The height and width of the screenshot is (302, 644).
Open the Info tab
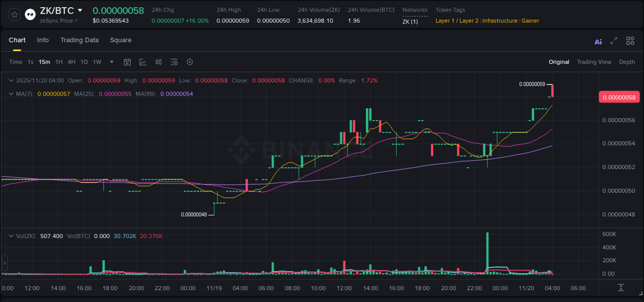[43, 40]
